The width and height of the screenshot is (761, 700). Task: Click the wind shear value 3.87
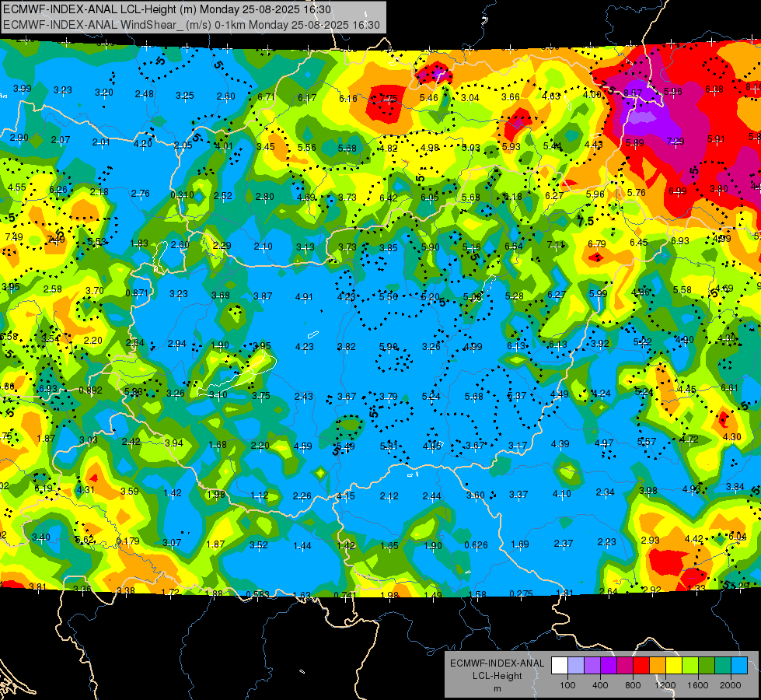263,296
